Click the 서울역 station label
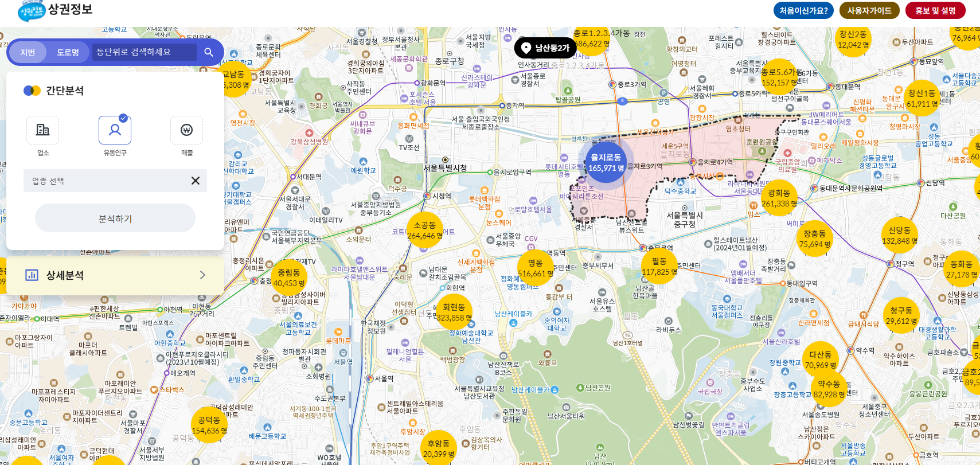 384,378
